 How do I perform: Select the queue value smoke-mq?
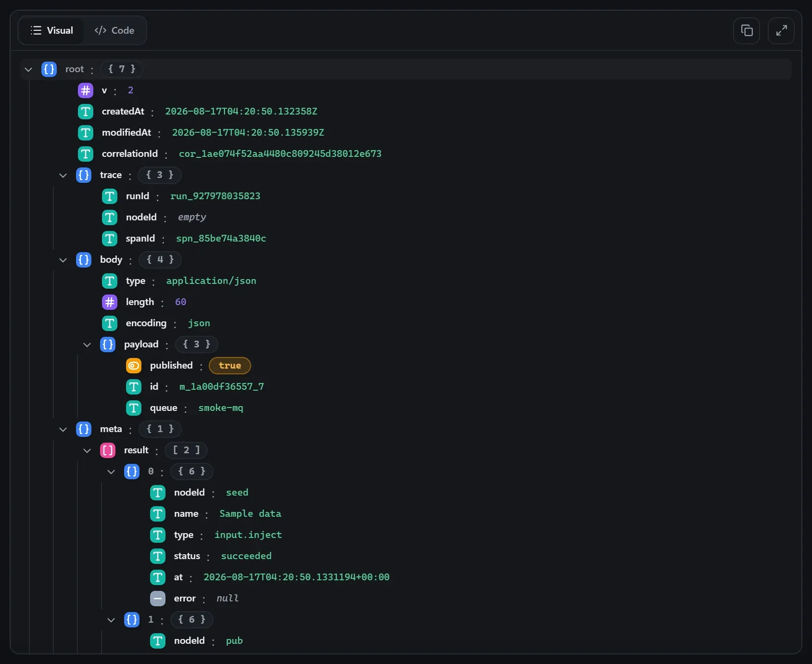(x=221, y=408)
